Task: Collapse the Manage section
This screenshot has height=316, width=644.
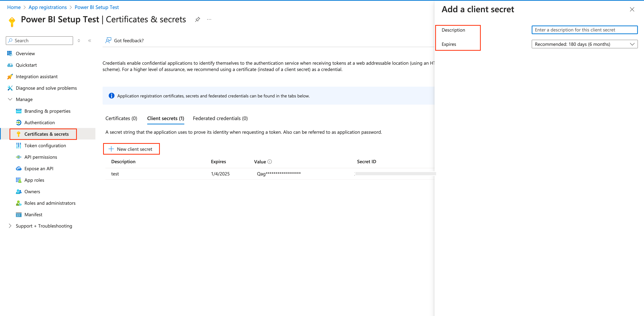Action: (10, 99)
